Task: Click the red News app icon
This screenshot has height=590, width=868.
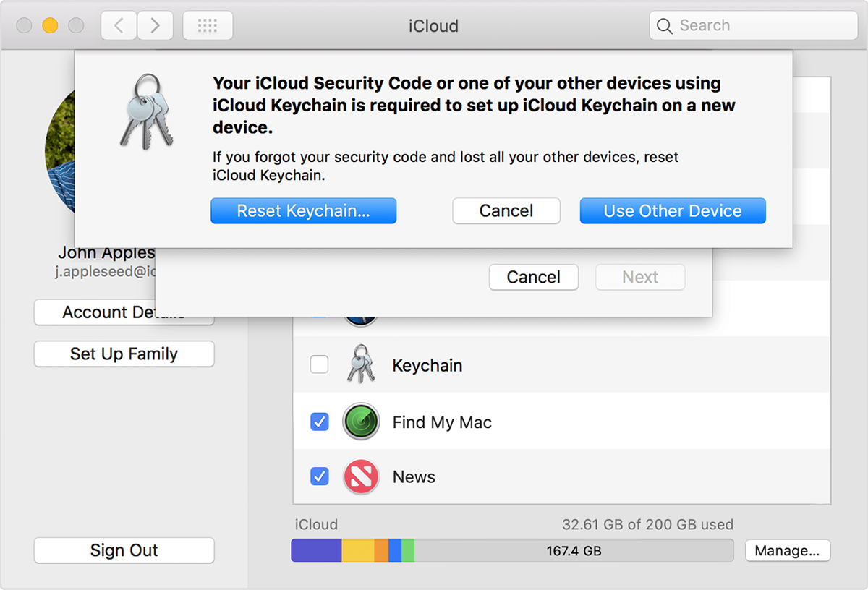Action: [x=360, y=476]
